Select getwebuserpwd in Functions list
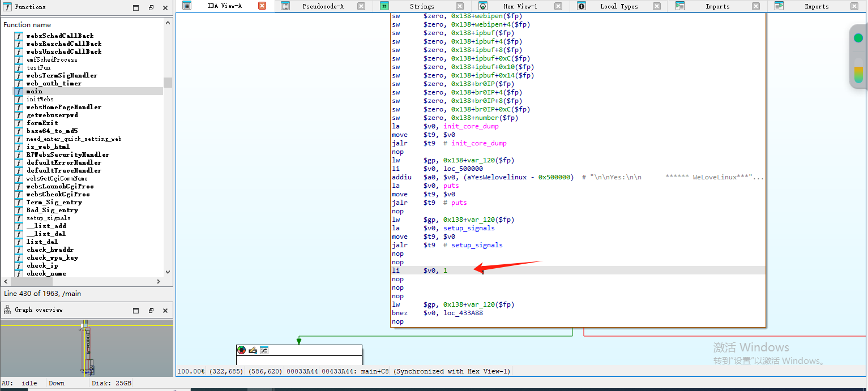The height and width of the screenshot is (391, 868). 52,115
